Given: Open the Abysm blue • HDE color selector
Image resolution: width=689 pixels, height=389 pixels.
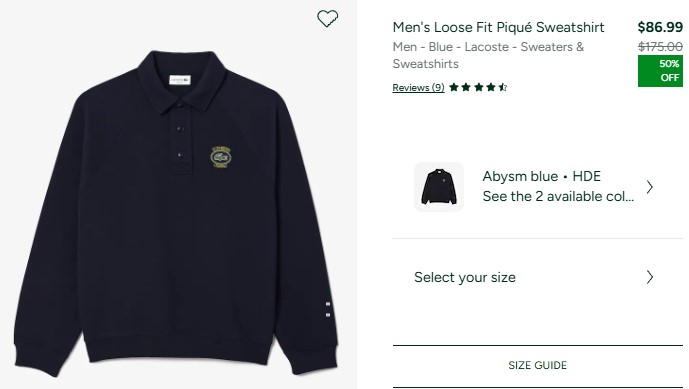Looking at the screenshot, I should click(x=537, y=187).
